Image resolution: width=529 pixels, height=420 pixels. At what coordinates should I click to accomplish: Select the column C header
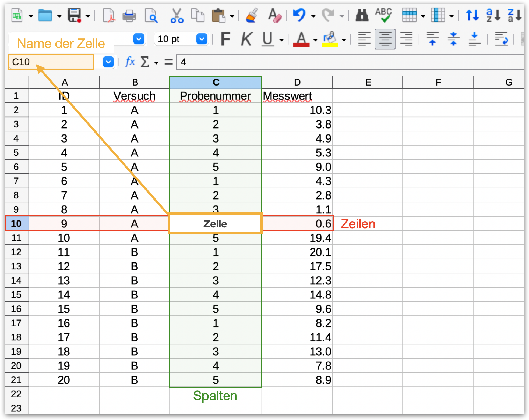(x=216, y=82)
